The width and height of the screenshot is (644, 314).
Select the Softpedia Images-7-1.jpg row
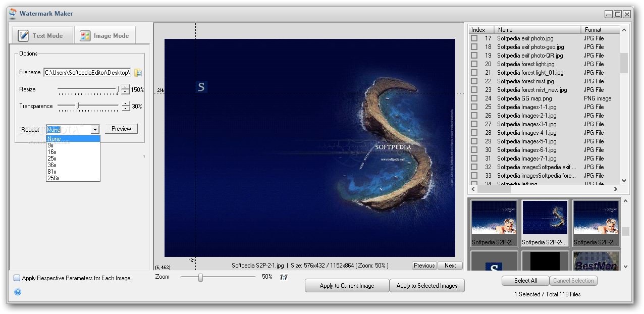(x=544, y=159)
